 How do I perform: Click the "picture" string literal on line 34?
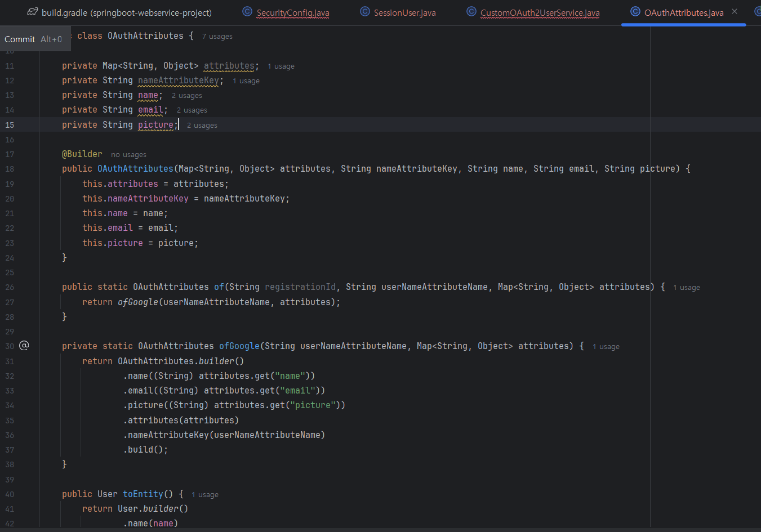(x=313, y=405)
